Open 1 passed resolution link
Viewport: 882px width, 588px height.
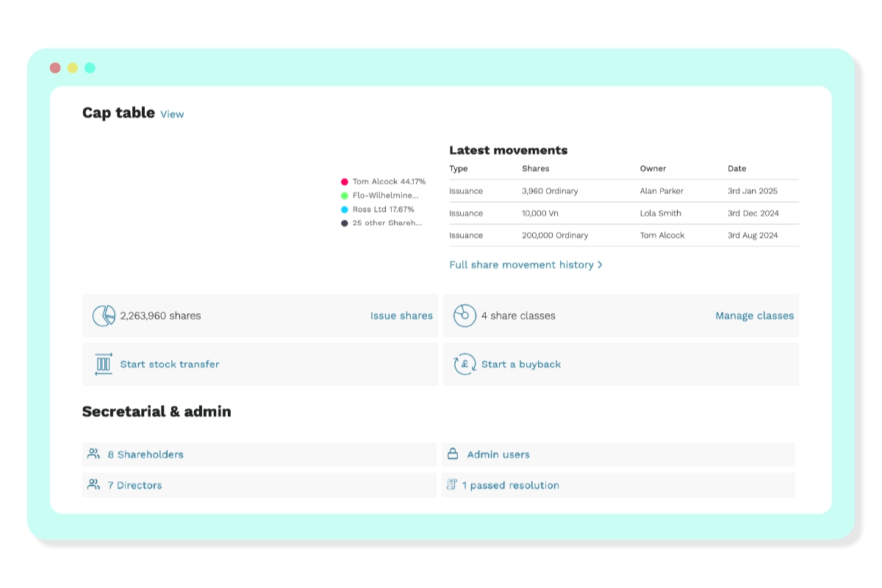(x=511, y=485)
